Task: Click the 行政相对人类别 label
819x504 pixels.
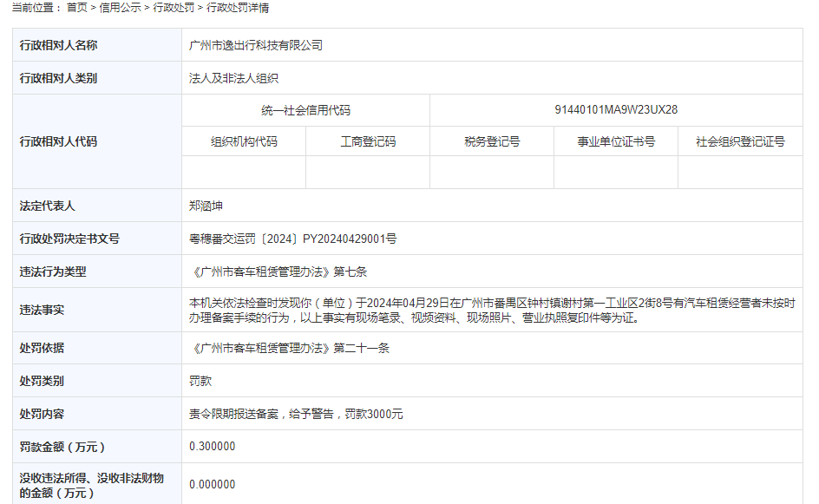Action: pos(58,78)
